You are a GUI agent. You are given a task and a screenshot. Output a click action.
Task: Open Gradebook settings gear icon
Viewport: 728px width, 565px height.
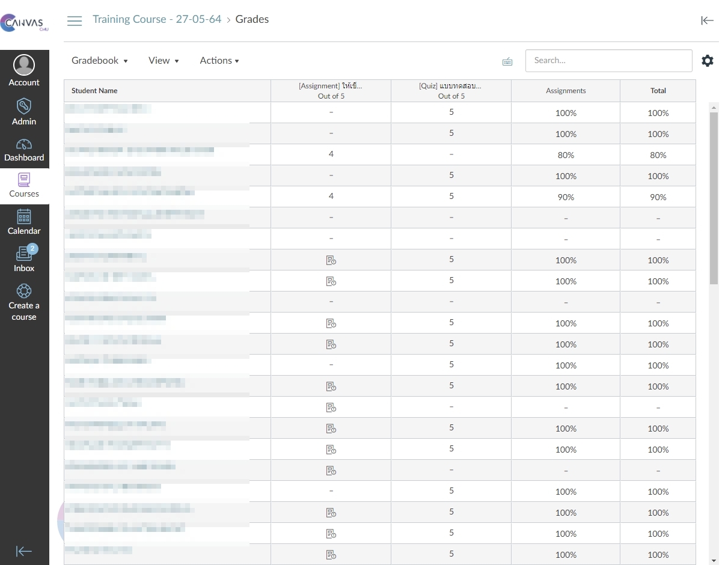tap(708, 61)
